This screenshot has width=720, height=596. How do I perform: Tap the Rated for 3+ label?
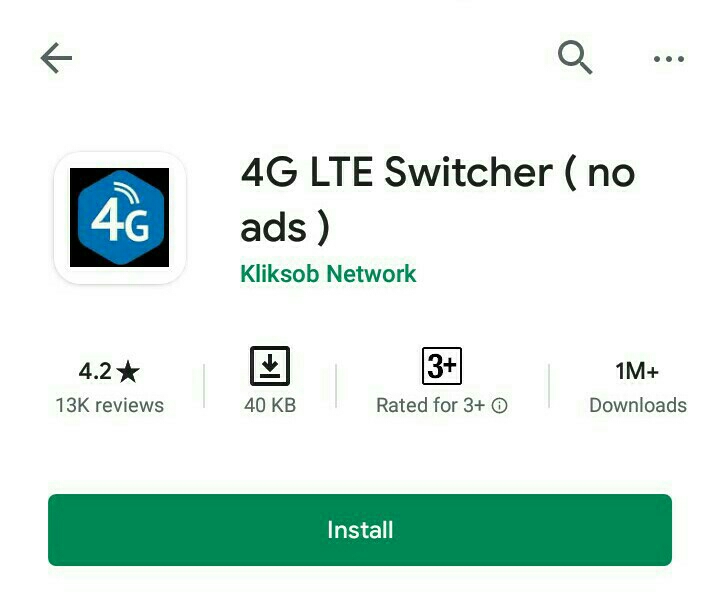pyautogui.click(x=430, y=405)
